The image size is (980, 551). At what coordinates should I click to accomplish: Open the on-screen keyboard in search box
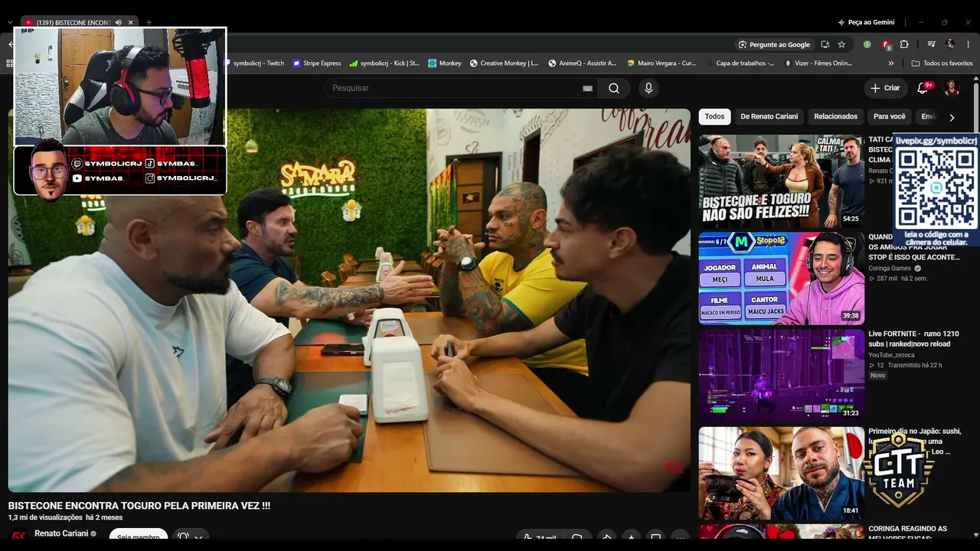tap(587, 88)
